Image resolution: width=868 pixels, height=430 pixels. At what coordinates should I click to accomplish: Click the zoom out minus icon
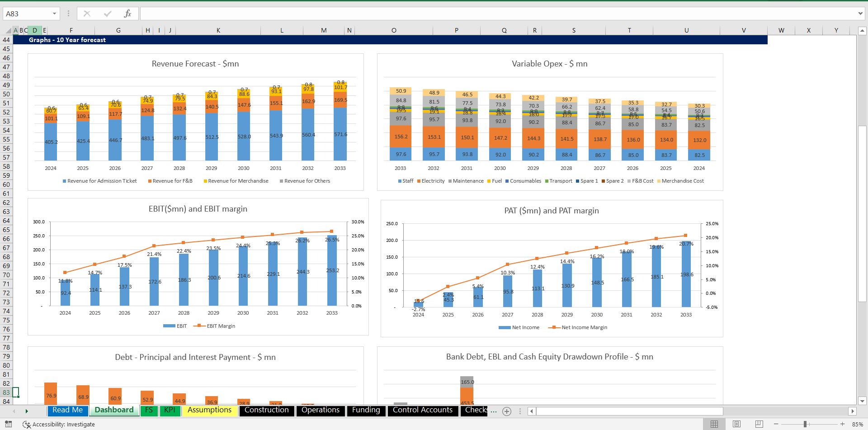click(776, 424)
